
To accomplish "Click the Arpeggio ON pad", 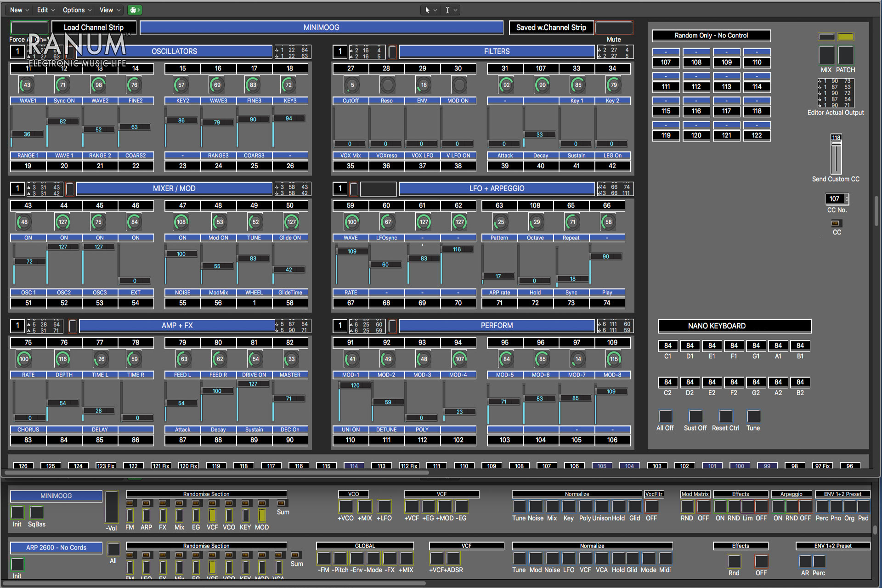I will click(x=778, y=507).
